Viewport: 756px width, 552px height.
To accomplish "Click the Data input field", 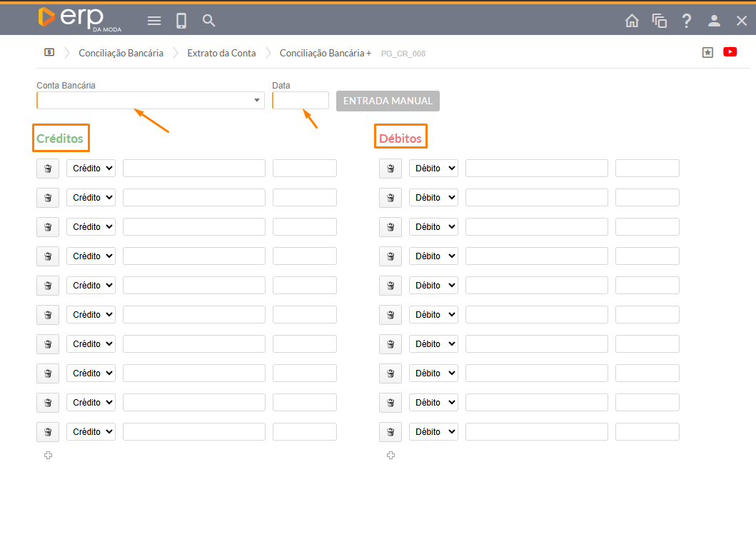I will click(x=301, y=101).
